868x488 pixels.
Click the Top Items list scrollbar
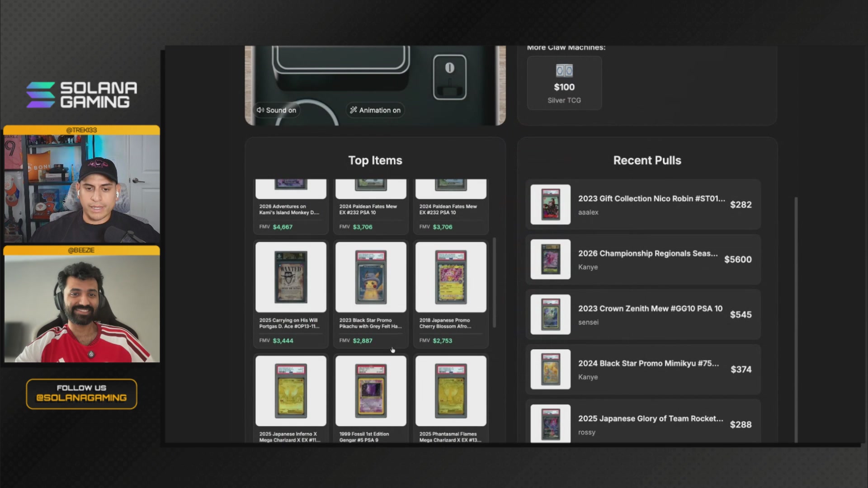pyautogui.click(x=494, y=282)
